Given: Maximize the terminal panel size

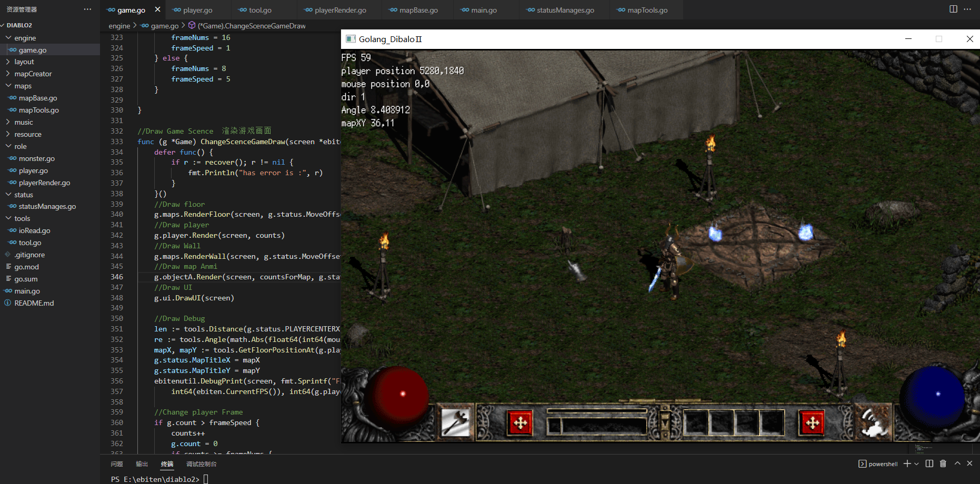Looking at the screenshot, I should pos(957,463).
